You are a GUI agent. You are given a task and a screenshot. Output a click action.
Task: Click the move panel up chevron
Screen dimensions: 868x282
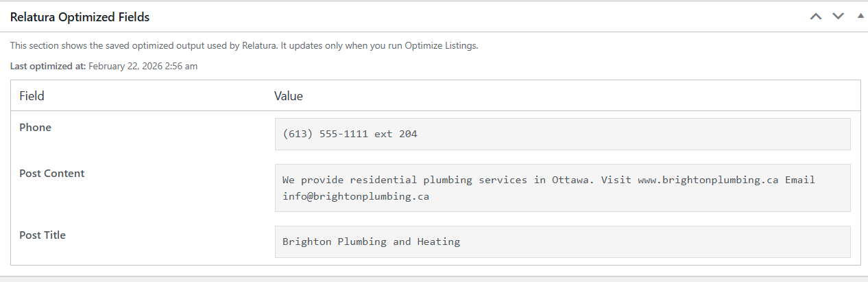(x=815, y=16)
